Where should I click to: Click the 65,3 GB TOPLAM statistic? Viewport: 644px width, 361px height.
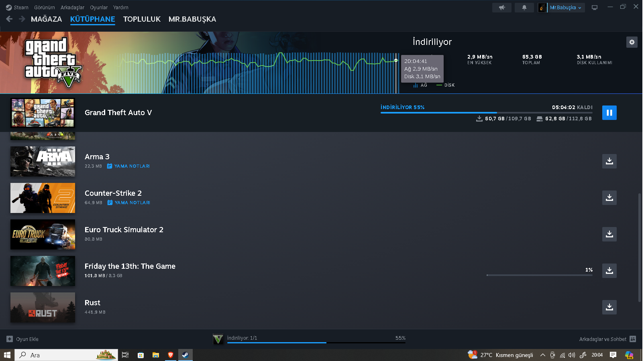coord(532,59)
